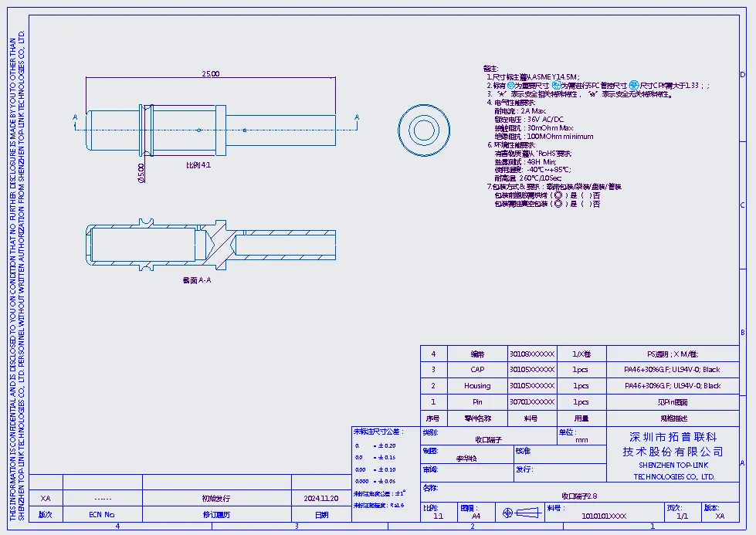Click the 料号 1010101XXXX part number field
This screenshot has height=535, width=756.
click(603, 516)
